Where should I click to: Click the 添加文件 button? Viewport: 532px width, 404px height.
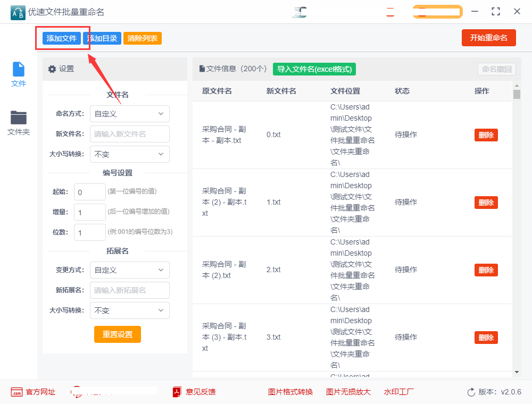tap(62, 38)
